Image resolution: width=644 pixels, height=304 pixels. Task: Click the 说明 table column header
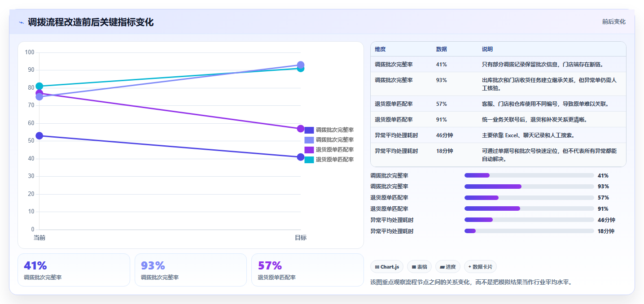pos(487,49)
